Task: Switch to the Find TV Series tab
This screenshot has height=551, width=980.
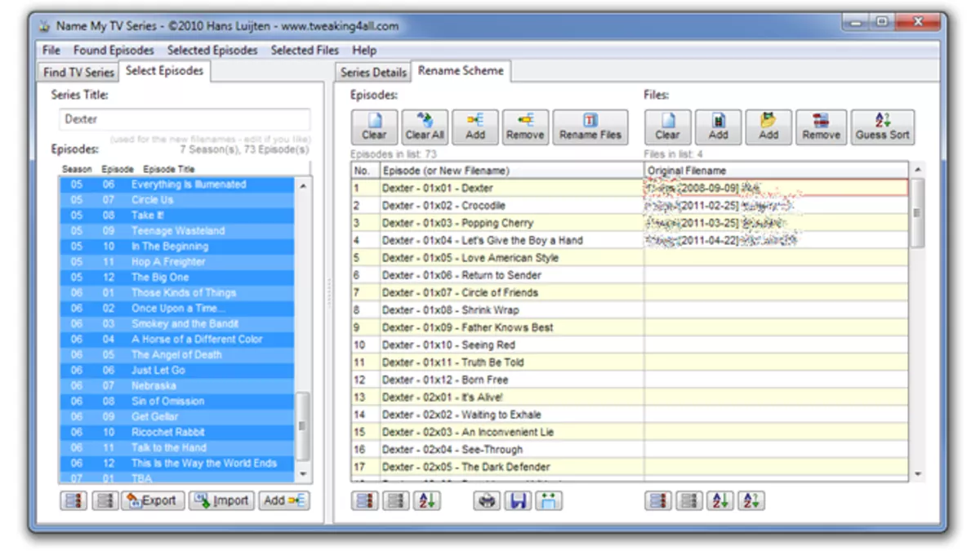Action: pos(78,72)
